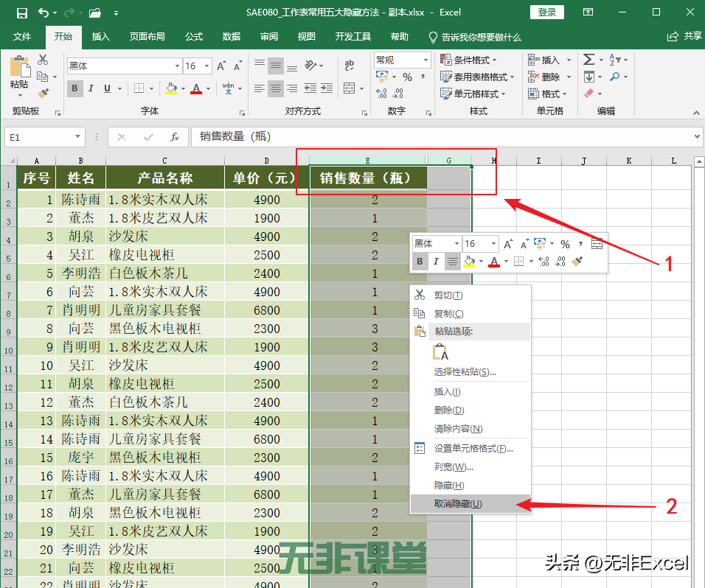This screenshot has width=705, height=588.
Task: Apply yellow fill color in ribbon
Action: coord(171,88)
